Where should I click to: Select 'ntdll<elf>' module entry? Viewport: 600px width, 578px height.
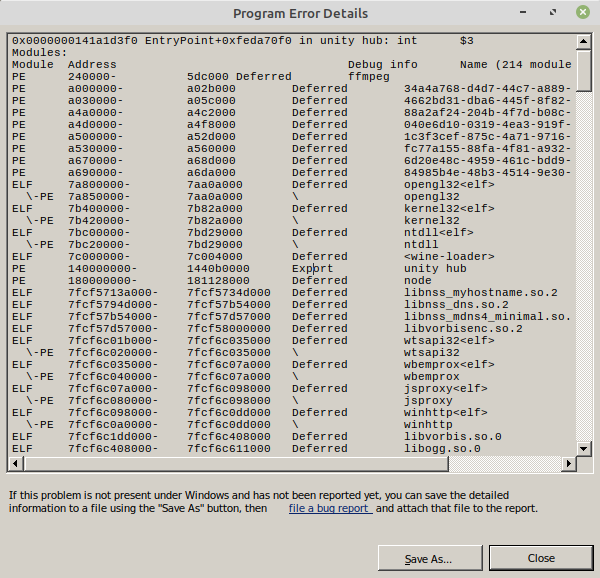click(439, 233)
